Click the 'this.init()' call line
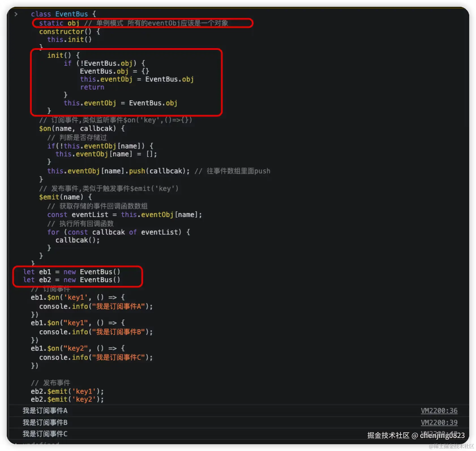 pos(70,39)
